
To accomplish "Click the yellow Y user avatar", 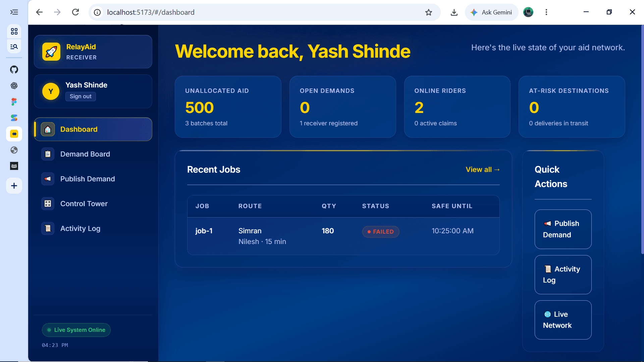I will coord(51,91).
